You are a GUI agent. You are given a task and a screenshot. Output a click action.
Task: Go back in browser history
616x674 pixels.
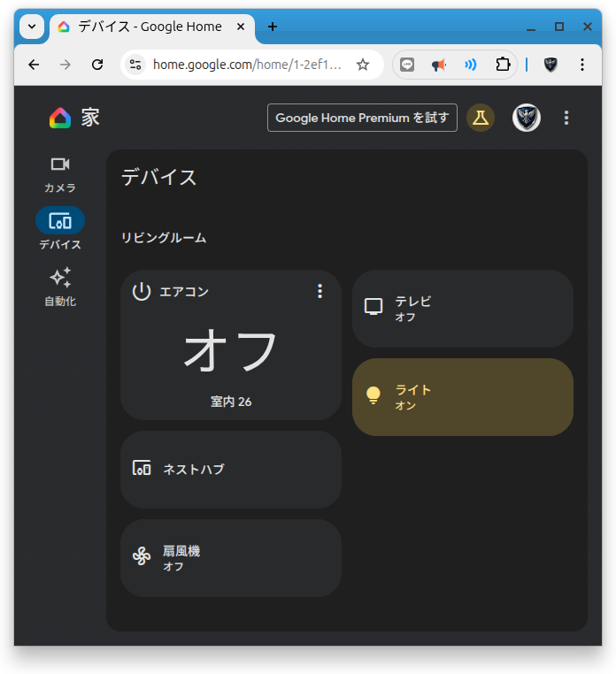click(34, 65)
